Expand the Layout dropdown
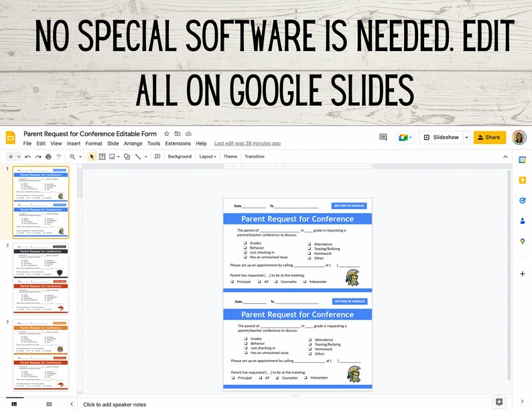 [208, 156]
